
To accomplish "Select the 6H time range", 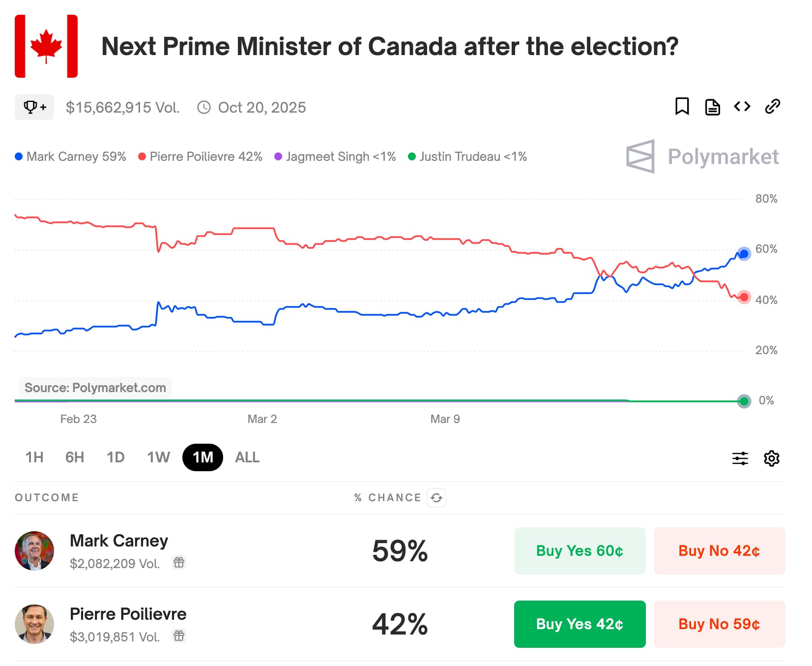I will [75, 457].
